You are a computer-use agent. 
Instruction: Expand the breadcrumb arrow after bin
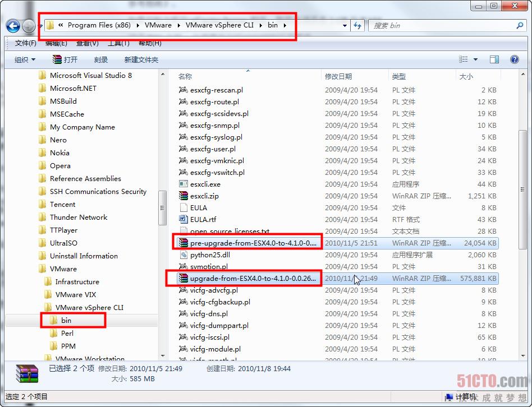pos(285,25)
